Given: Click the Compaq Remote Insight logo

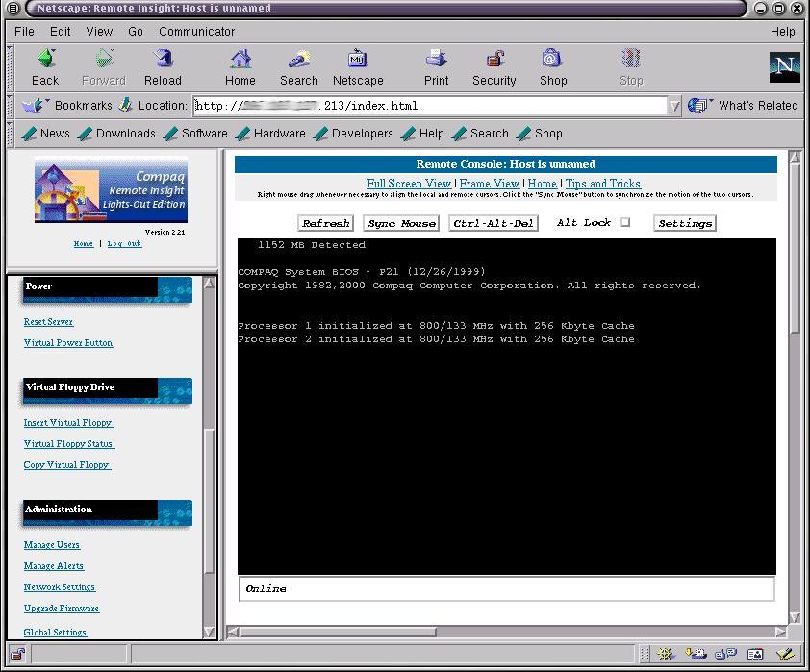Looking at the screenshot, I should pyautogui.click(x=110, y=188).
